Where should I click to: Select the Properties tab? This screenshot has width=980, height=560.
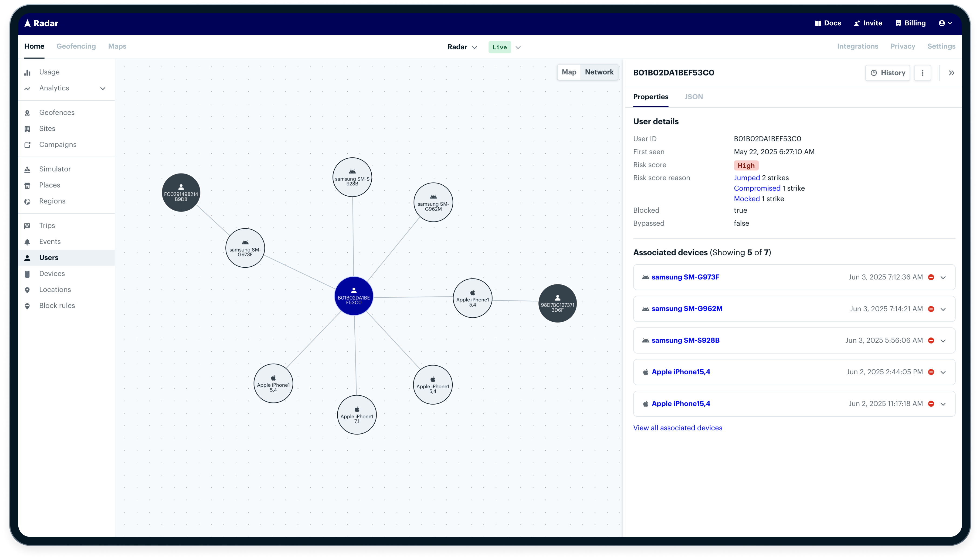tap(650, 97)
